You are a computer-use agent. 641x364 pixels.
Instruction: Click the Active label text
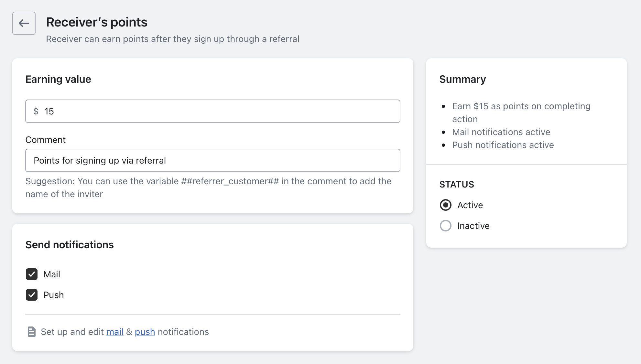(470, 205)
